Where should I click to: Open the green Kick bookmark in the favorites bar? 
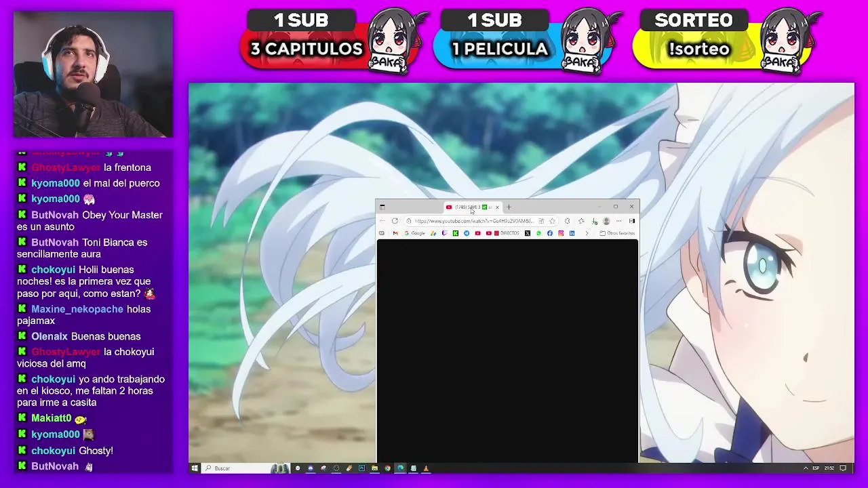coord(456,233)
